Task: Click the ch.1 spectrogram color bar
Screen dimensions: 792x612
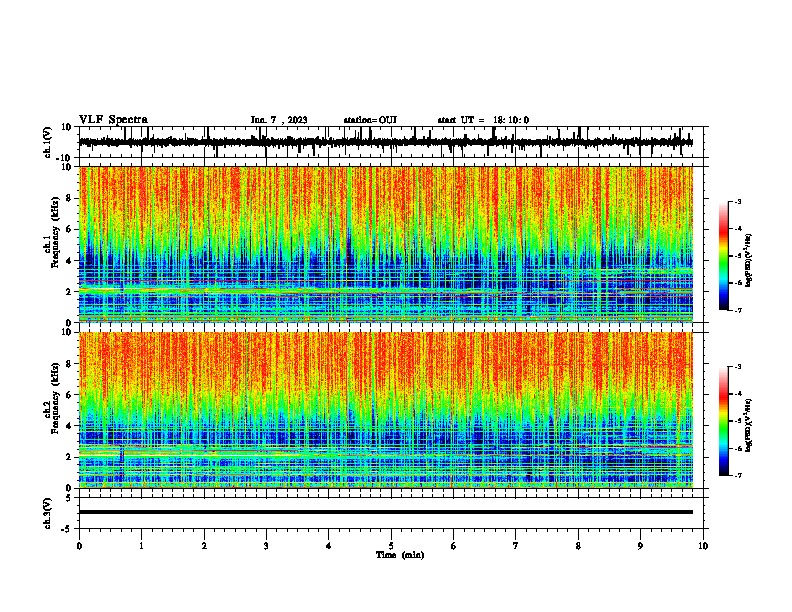Action: [x=723, y=256]
